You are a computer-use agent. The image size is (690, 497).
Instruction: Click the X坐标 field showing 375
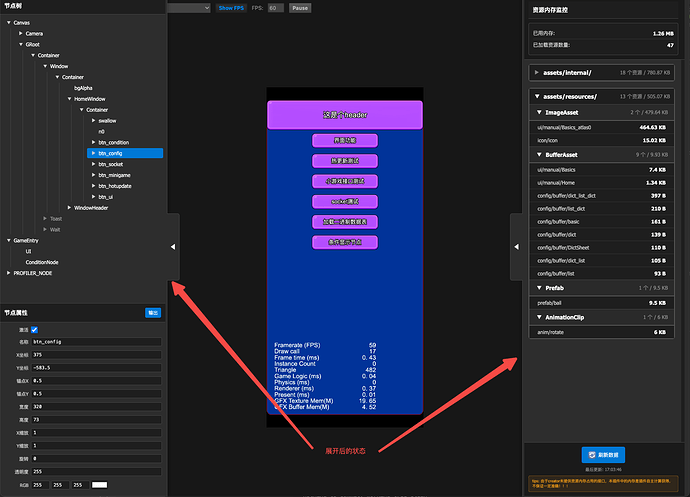[96, 355]
